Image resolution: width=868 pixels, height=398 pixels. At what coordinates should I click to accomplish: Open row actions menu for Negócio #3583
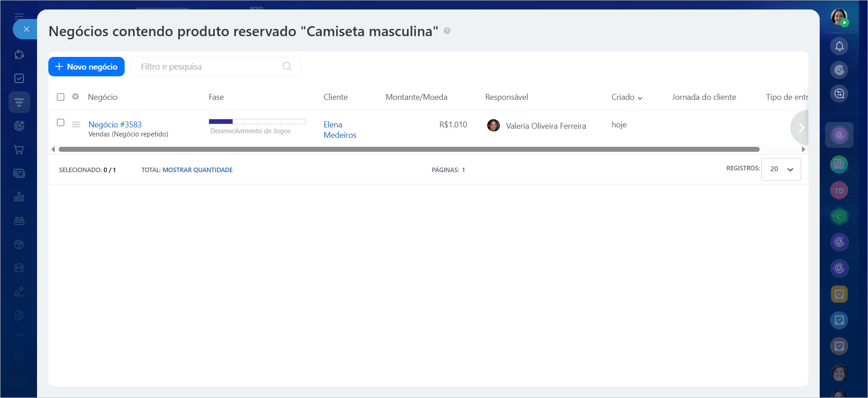(76, 124)
